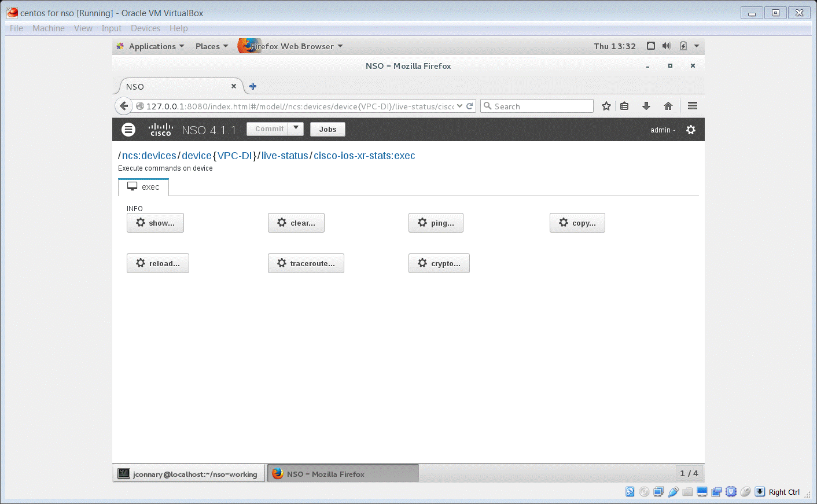Run the ping... command button

tap(436, 223)
